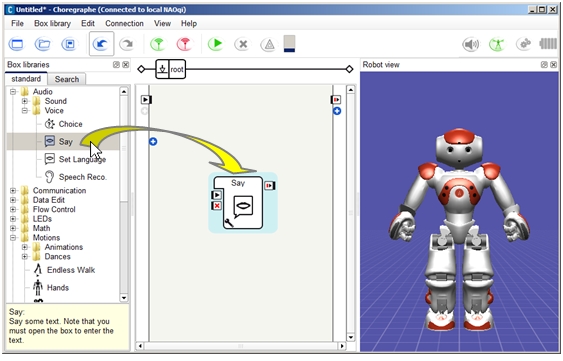Image resolution: width=563 pixels, height=361 pixels.
Task: Expand the Math folder
Action: [13, 228]
